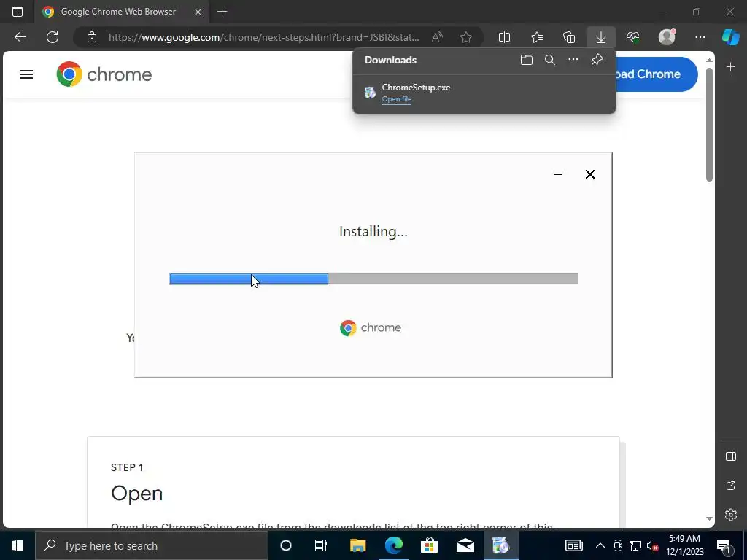Click the site lock icon in address bar

91,37
